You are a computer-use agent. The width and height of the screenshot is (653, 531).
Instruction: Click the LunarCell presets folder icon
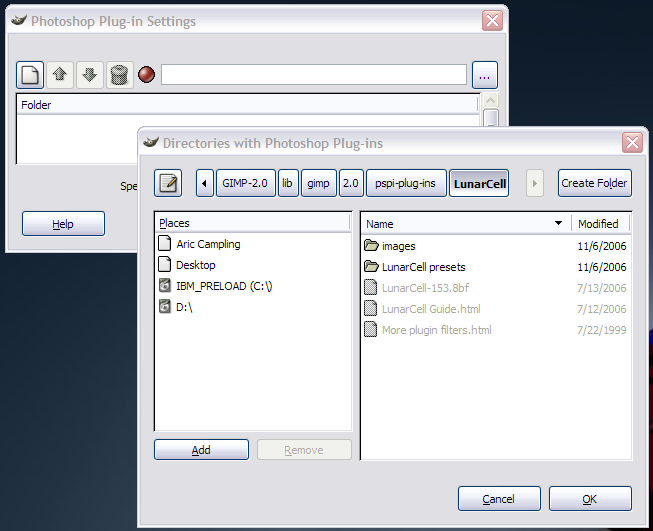(371, 266)
